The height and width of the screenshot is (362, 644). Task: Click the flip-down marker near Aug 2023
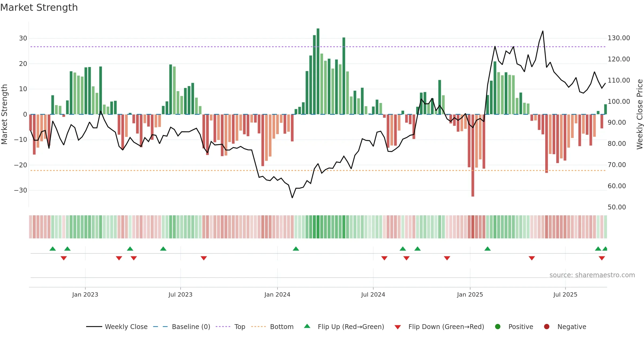(204, 258)
